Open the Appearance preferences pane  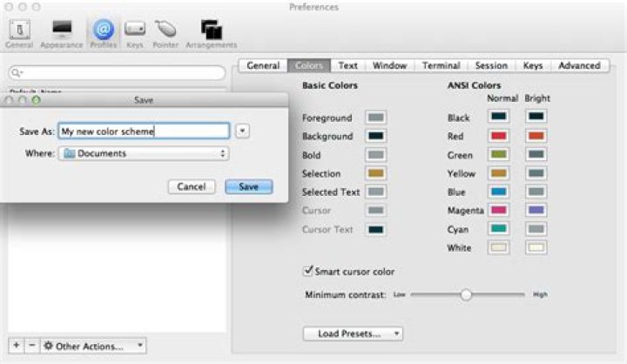[62, 34]
